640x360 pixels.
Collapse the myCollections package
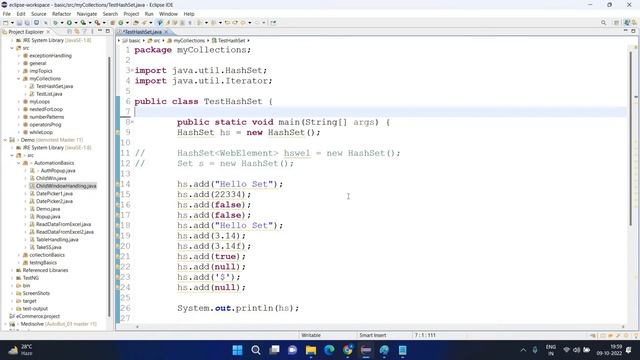(x=18, y=79)
